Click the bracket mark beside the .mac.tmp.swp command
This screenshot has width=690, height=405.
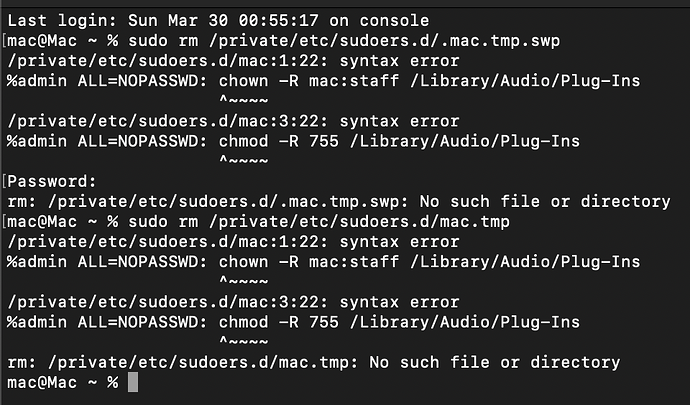coord(4,41)
